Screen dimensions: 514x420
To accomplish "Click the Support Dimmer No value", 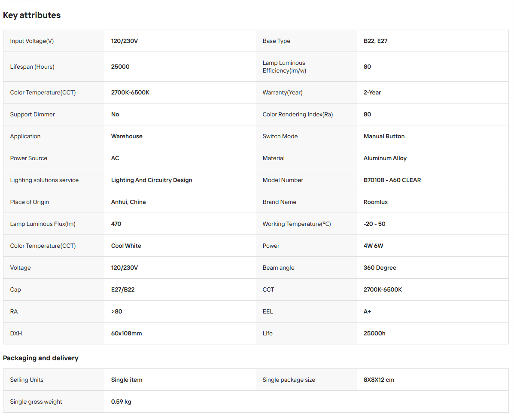I will pos(115,114).
